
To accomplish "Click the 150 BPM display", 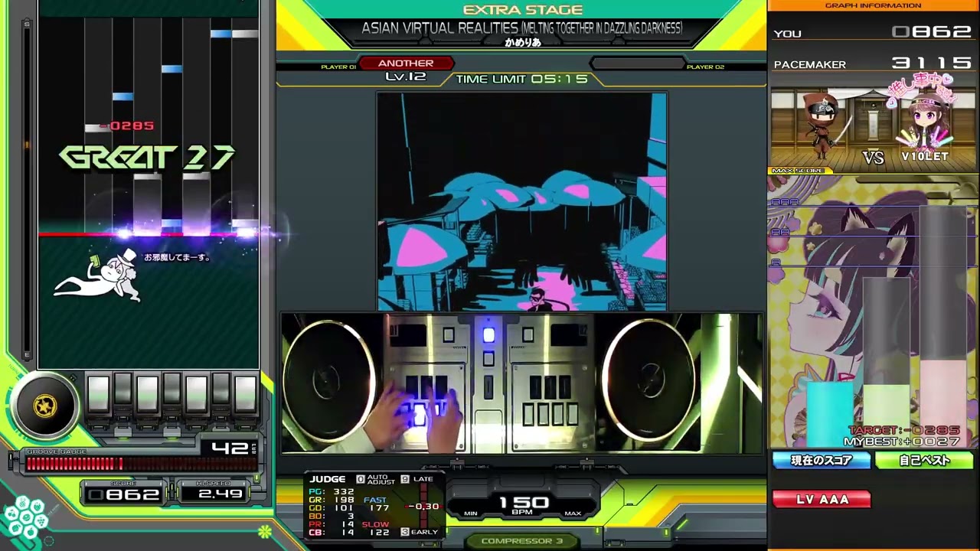I will click(x=524, y=504).
